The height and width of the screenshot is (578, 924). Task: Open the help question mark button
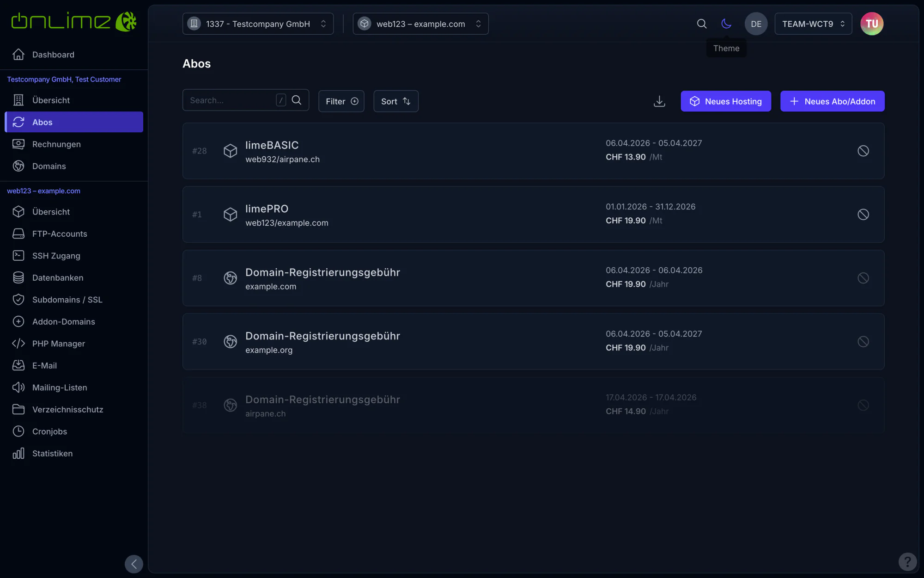907,562
